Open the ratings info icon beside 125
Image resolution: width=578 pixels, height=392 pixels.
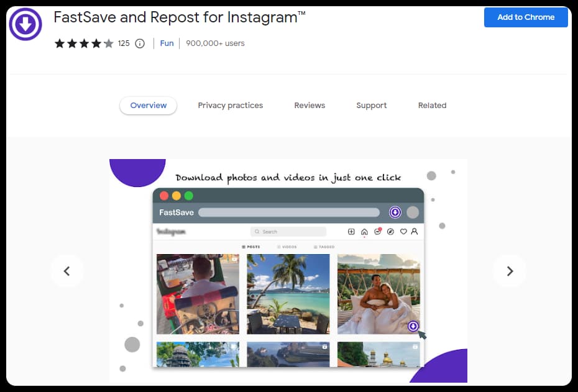tap(140, 43)
